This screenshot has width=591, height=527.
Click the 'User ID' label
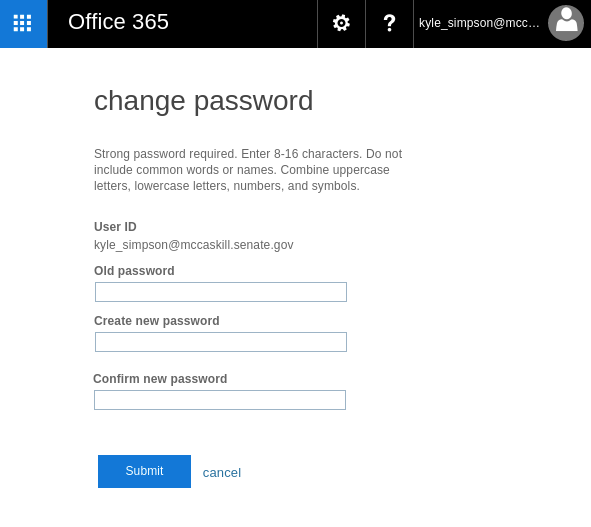click(115, 227)
